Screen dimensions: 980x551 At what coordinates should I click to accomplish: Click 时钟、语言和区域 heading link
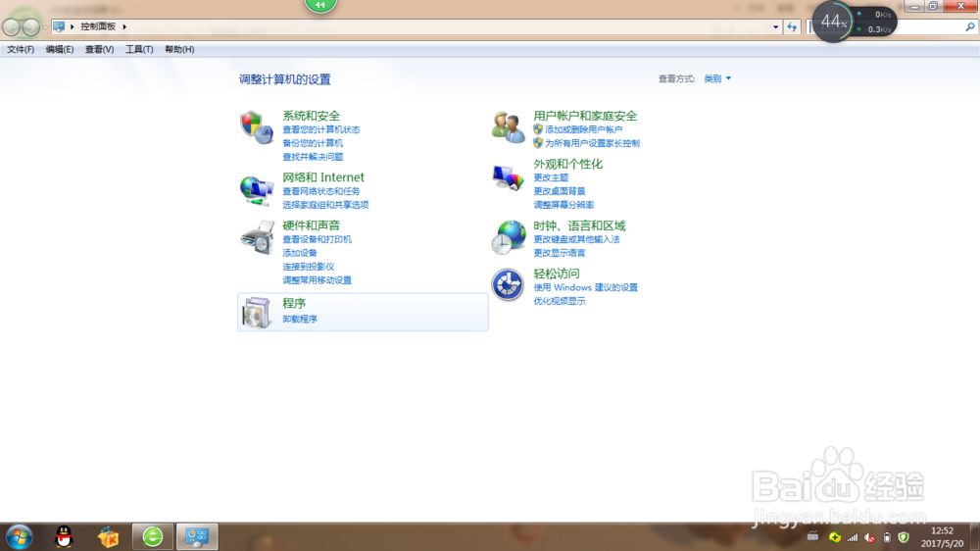coord(579,225)
